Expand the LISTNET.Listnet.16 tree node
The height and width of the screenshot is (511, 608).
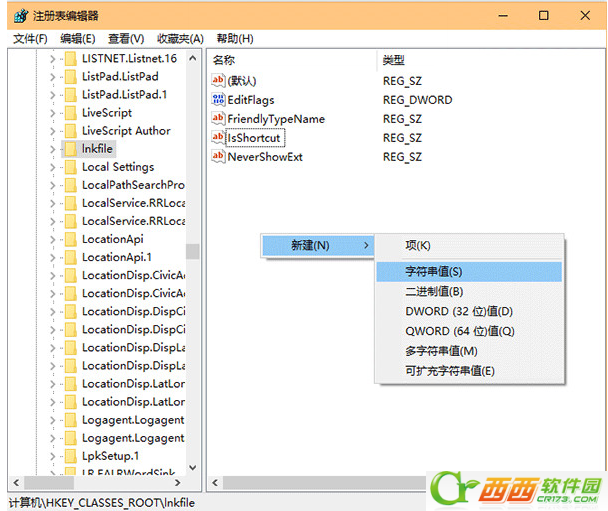(x=53, y=59)
